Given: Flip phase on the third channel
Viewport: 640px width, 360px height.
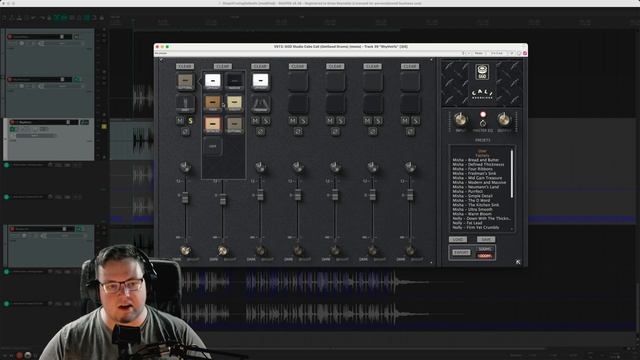Looking at the screenshot, I should (x=260, y=131).
